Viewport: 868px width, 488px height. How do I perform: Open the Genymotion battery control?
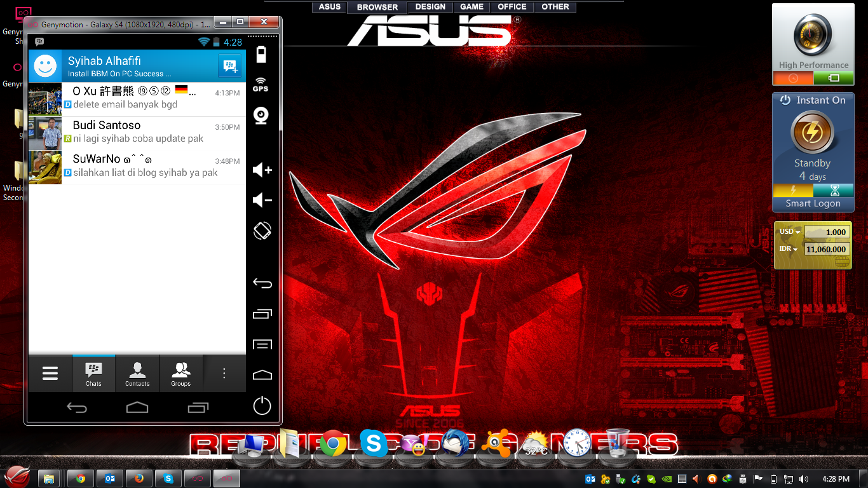coord(261,55)
